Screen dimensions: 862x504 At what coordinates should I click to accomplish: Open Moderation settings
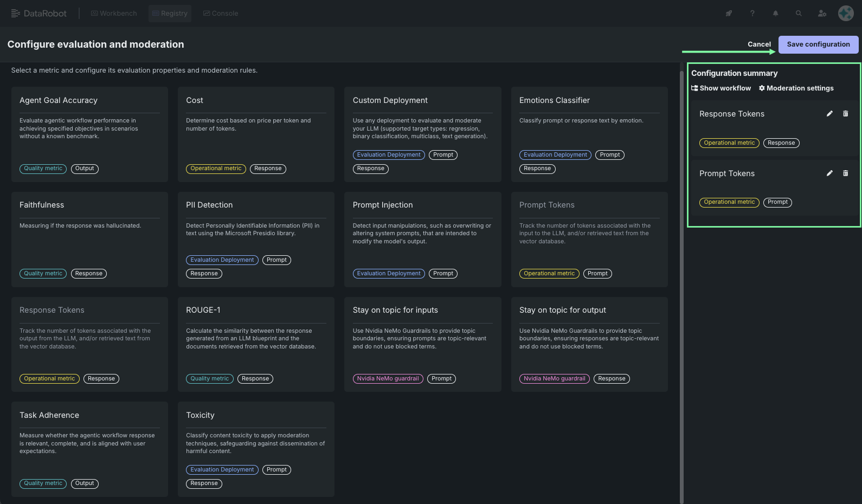(796, 88)
